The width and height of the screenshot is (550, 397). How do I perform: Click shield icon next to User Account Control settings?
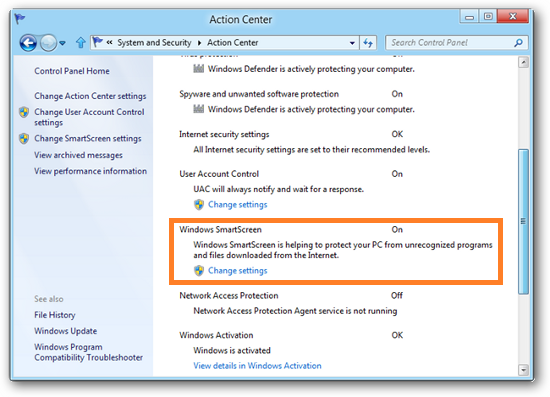pyautogui.click(x=24, y=112)
